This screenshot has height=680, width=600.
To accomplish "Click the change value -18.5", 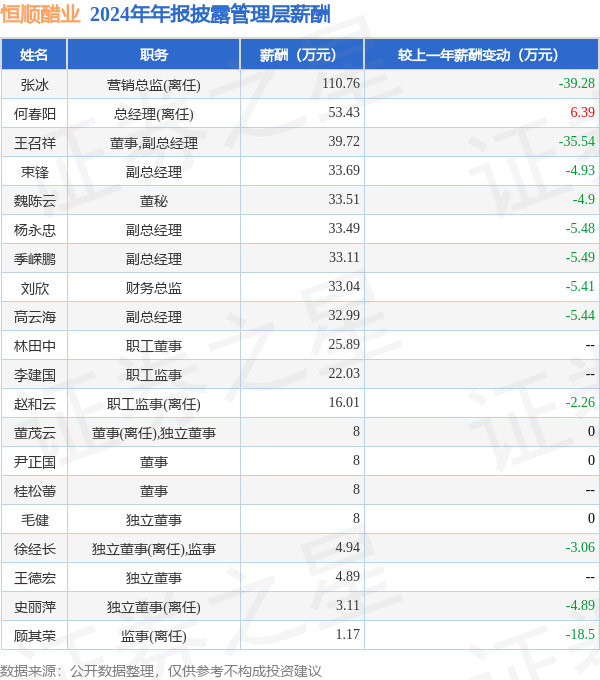I will 580,634.
